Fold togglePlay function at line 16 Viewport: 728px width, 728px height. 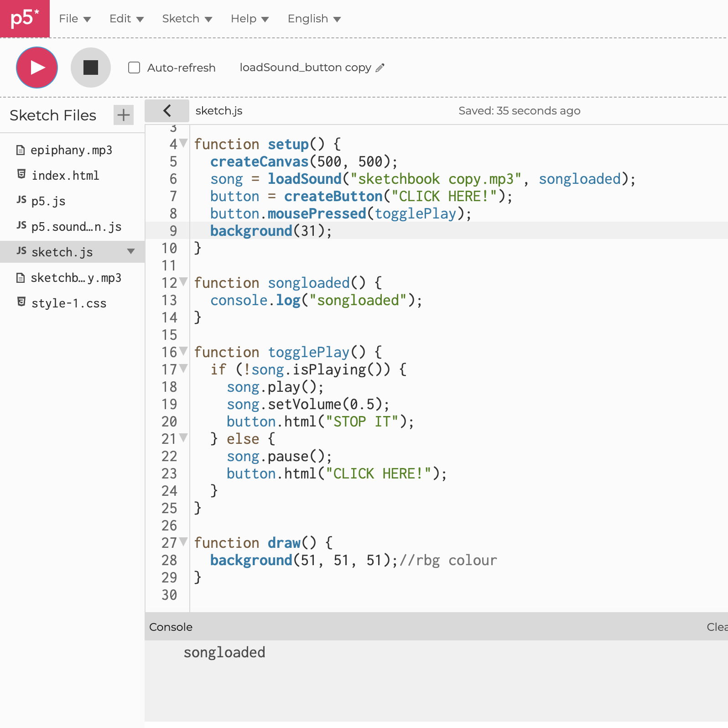click(183, 351)
